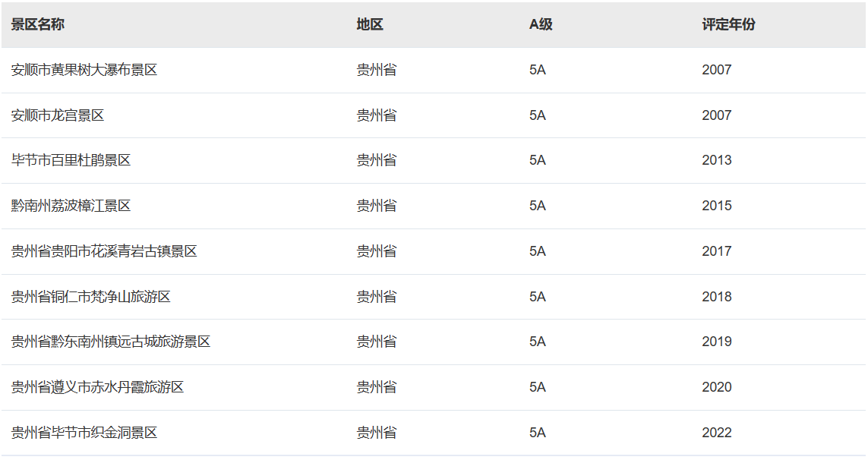The image size is (868, 460).
Task: Click the 景区名称 column header
Action: click(x=38, y=24)
